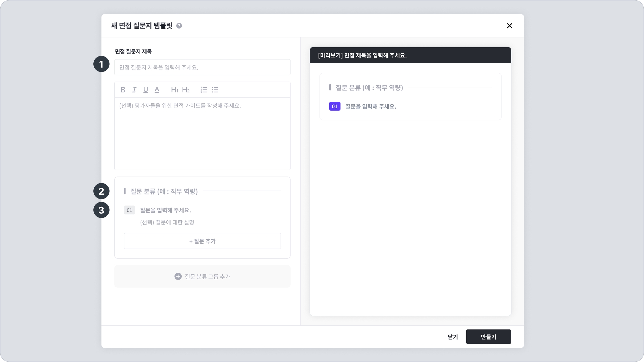
Task: Insert a bulleted list
Action: pyautogui.click(x=215, y=90)
